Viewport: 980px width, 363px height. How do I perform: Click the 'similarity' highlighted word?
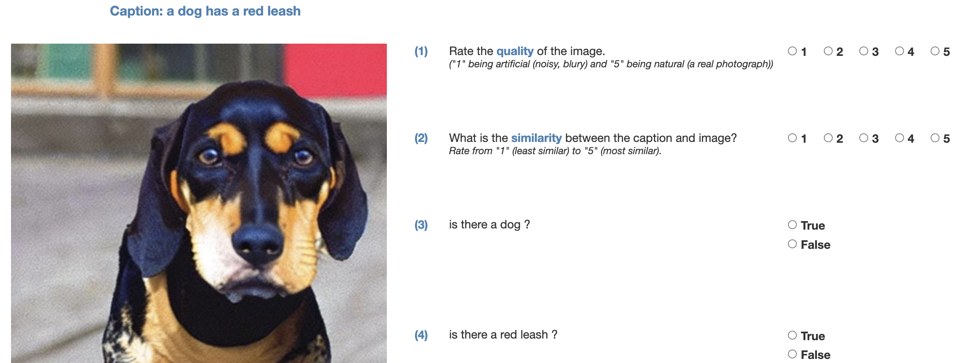(536, 138)
